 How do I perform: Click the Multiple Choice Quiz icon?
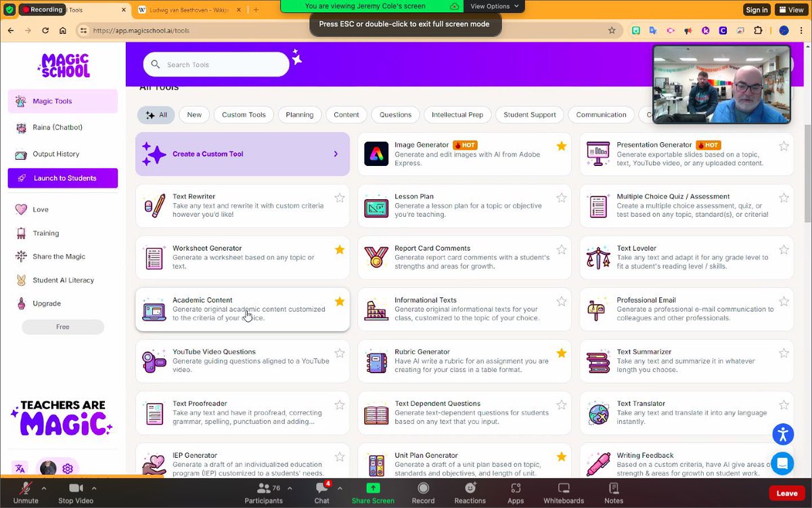[598, 205]
